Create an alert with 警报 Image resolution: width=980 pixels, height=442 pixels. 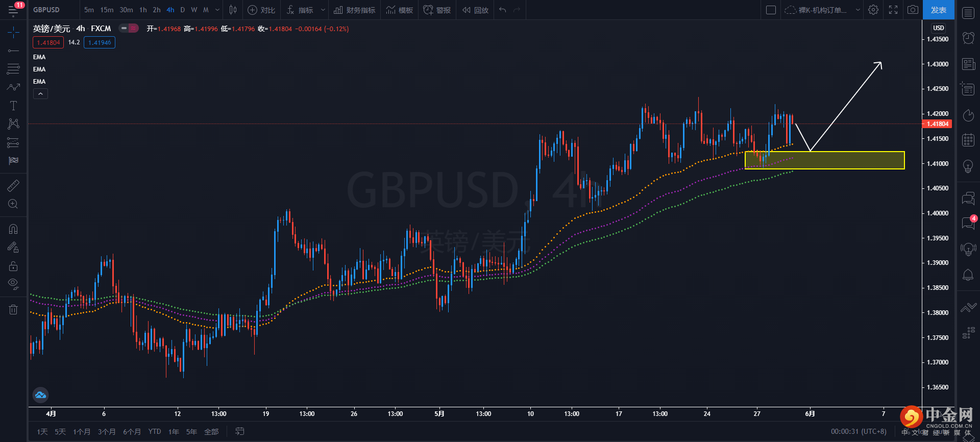point(437,10)
